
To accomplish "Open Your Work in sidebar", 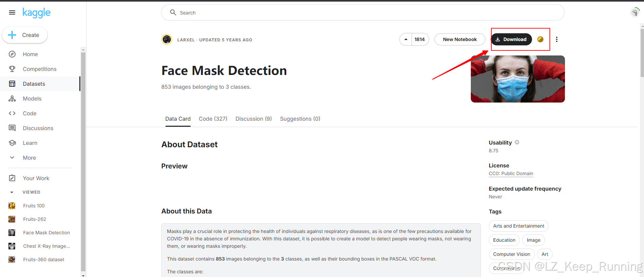I will [36, 178].
